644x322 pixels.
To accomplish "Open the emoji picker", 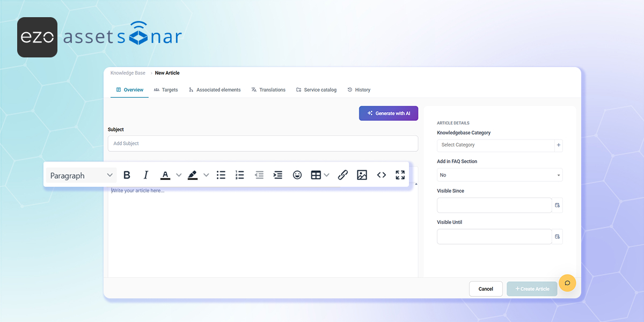I will point(297,175).
